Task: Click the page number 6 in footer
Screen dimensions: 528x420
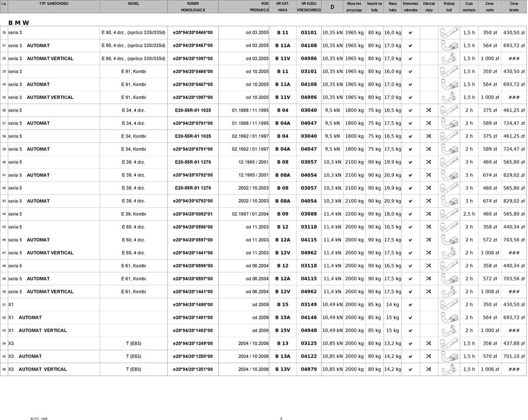Action: pos(281,419)
